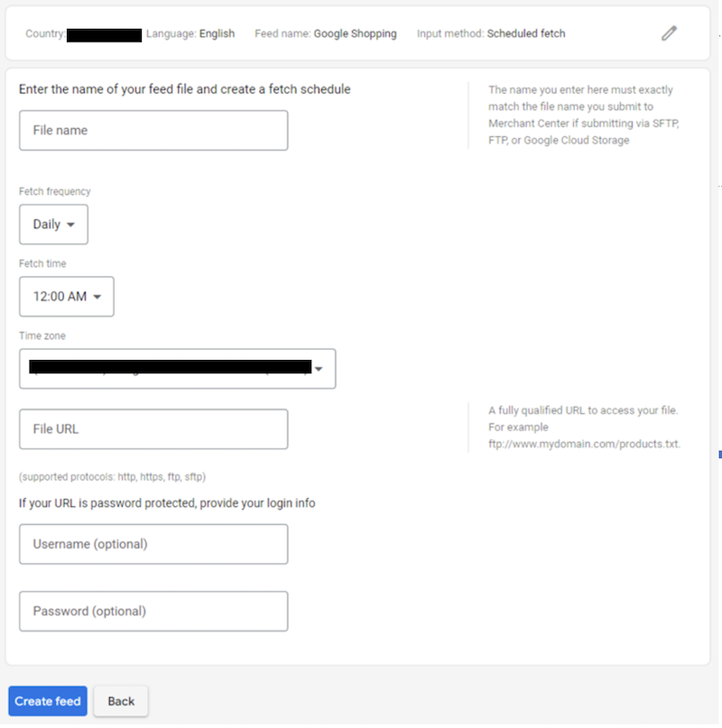Open the Fetch frequency Daily dropdown
722x728 pixels.
(x=53, y=225)
